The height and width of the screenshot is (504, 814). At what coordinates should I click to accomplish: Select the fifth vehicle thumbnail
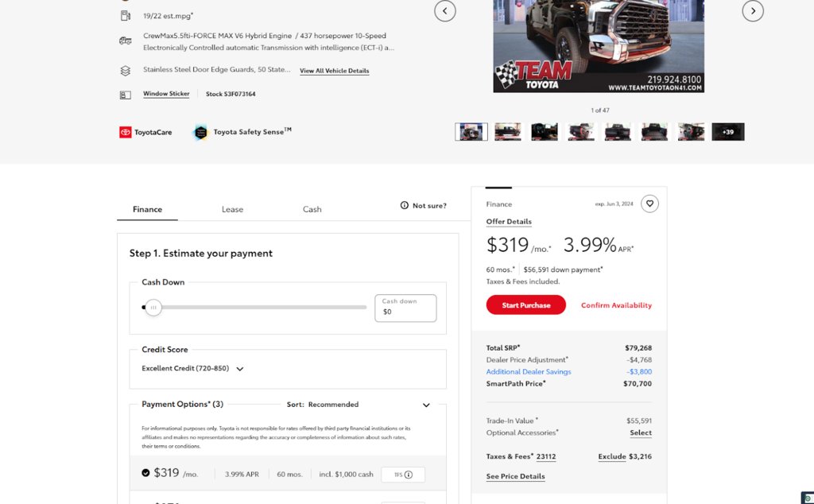pos(617,132)
